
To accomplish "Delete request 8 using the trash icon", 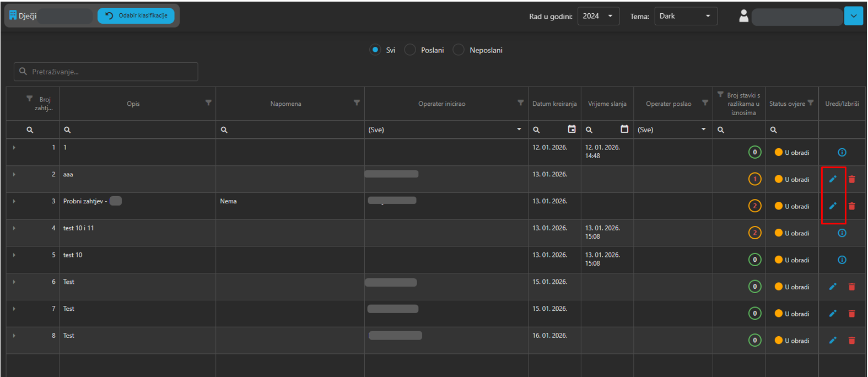I will (x=851, y=341).
